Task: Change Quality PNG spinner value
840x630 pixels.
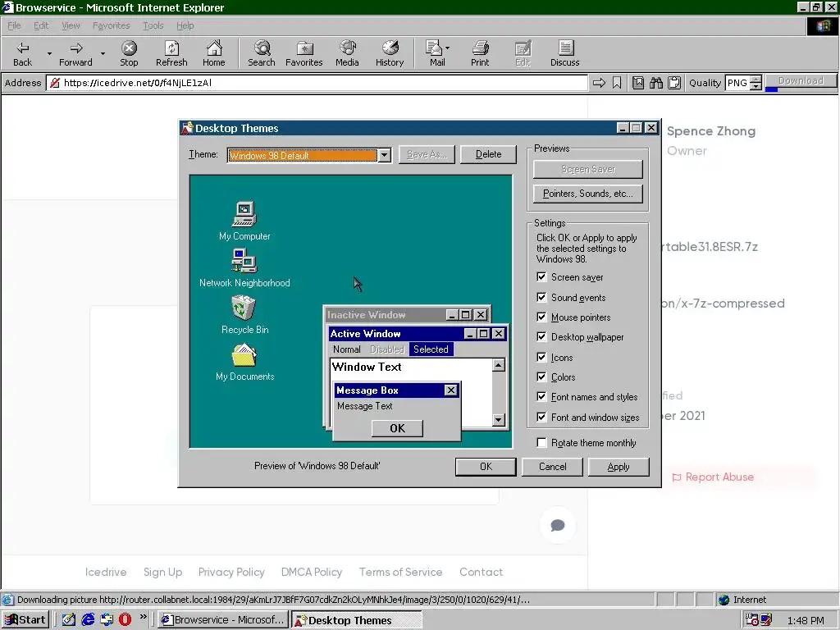Action: pos(756,83)
